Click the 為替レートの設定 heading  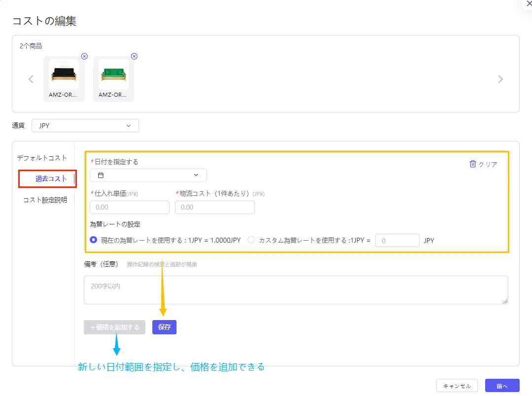(x=115, y=224)
